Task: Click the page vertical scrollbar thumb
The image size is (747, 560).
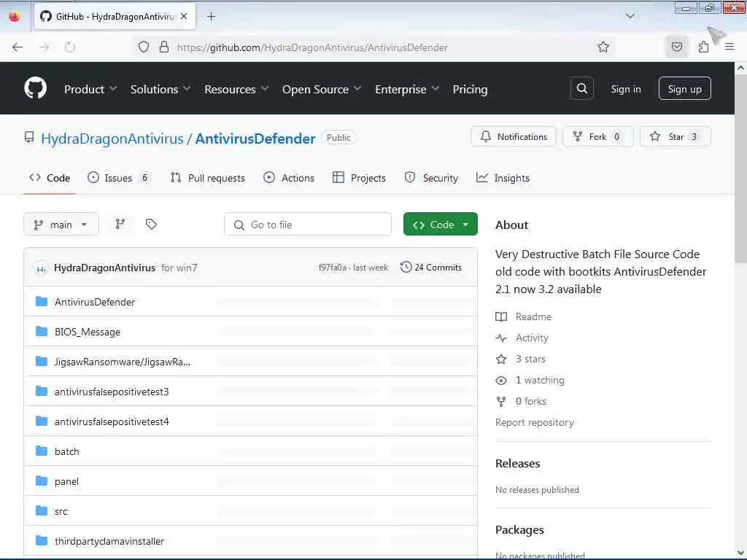Action: coord(741,168)
